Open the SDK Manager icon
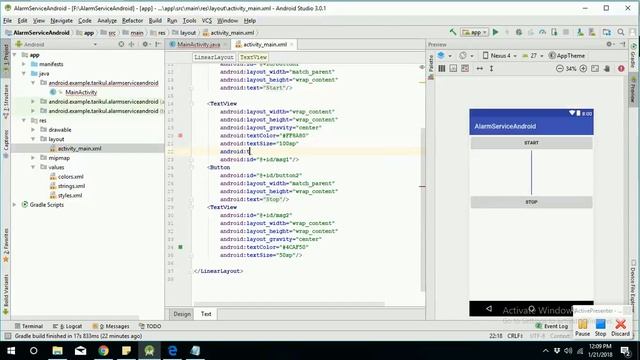Screen dimensions: 640x360 tap(592, 32)
